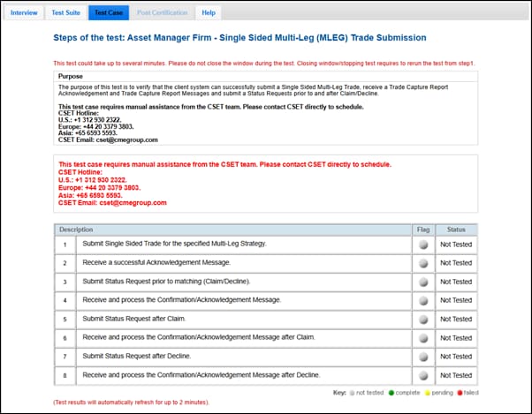Open the Interview tab

click(24, 13)
